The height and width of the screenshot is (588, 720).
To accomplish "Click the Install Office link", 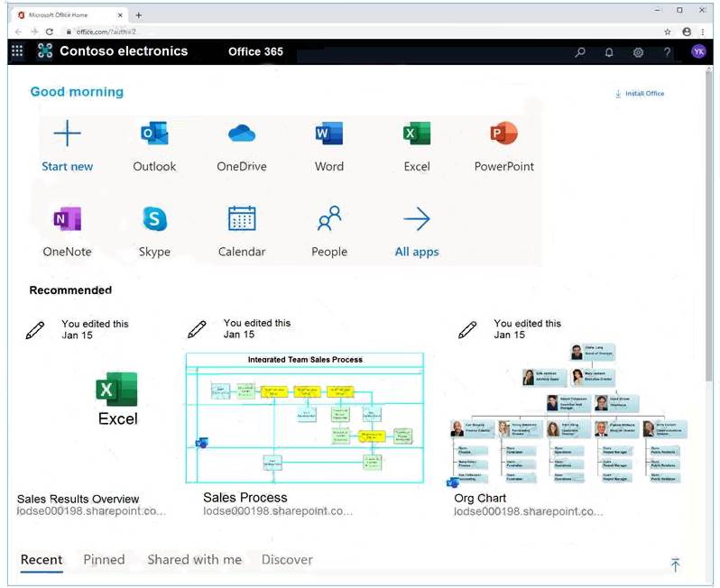I will point(640,94).
